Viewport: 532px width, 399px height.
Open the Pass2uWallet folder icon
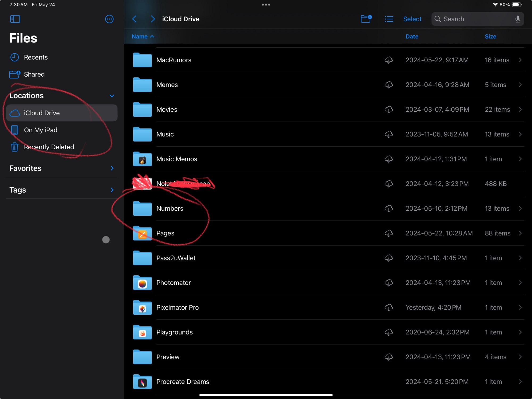[x=142, y=258]
